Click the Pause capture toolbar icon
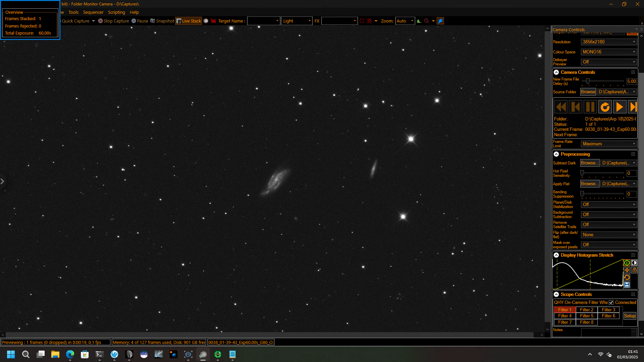The width and height of the screenshot is (644, 362). 134,21
